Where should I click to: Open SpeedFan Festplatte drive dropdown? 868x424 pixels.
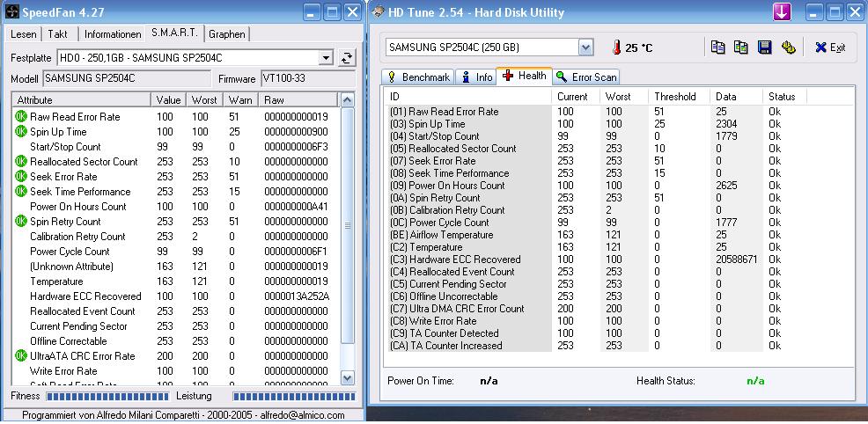click(326, 57)
